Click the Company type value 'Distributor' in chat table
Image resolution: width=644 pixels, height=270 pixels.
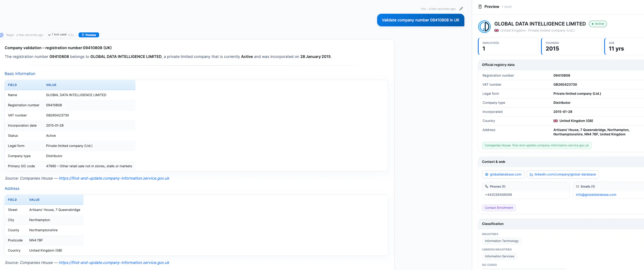pyautogui.click(x=54, y=156)
